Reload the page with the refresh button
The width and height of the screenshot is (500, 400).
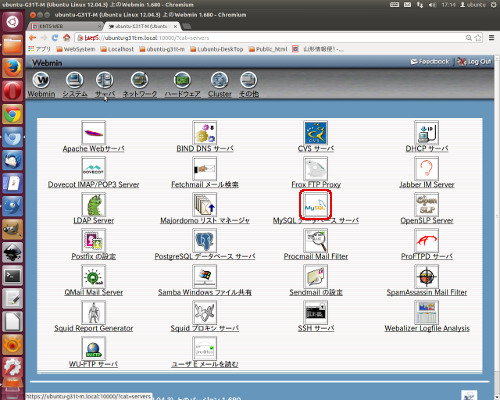(55, 38)
